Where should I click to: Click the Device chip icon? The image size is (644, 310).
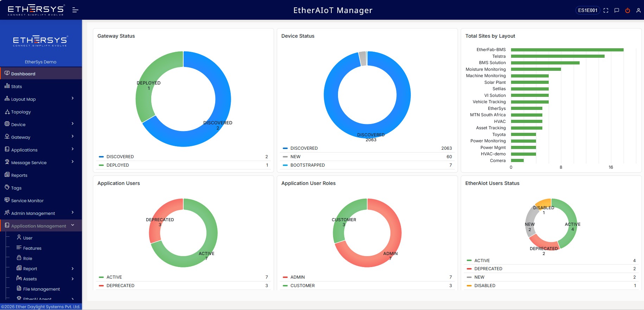(x=7, y=124)
